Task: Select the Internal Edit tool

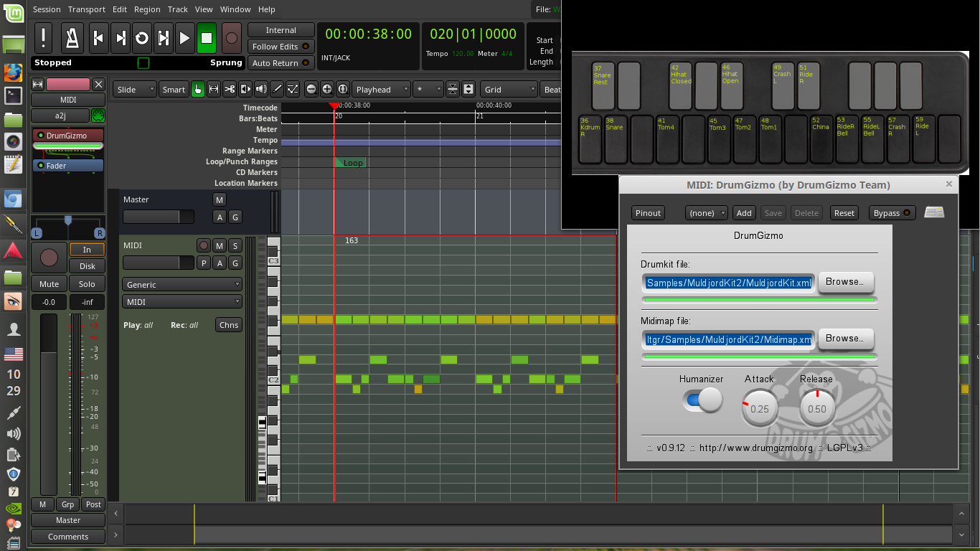Action: pyautogui.click(x=293, y=89)
